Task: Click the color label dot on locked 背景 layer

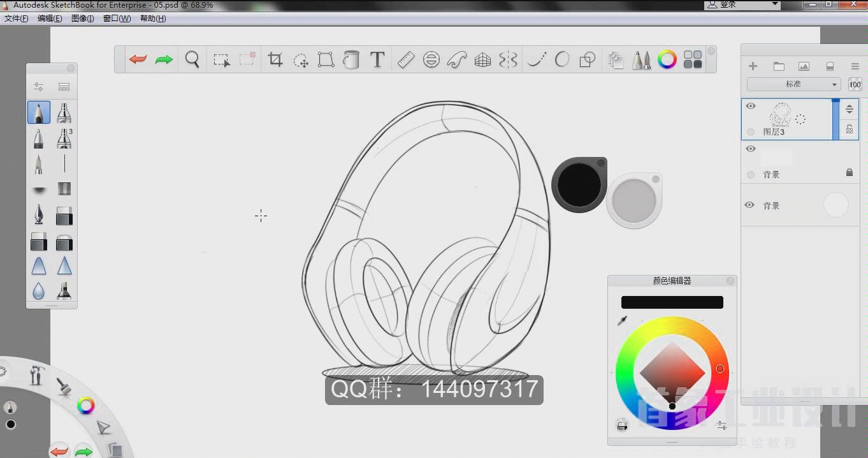Action: click(751, 175)
